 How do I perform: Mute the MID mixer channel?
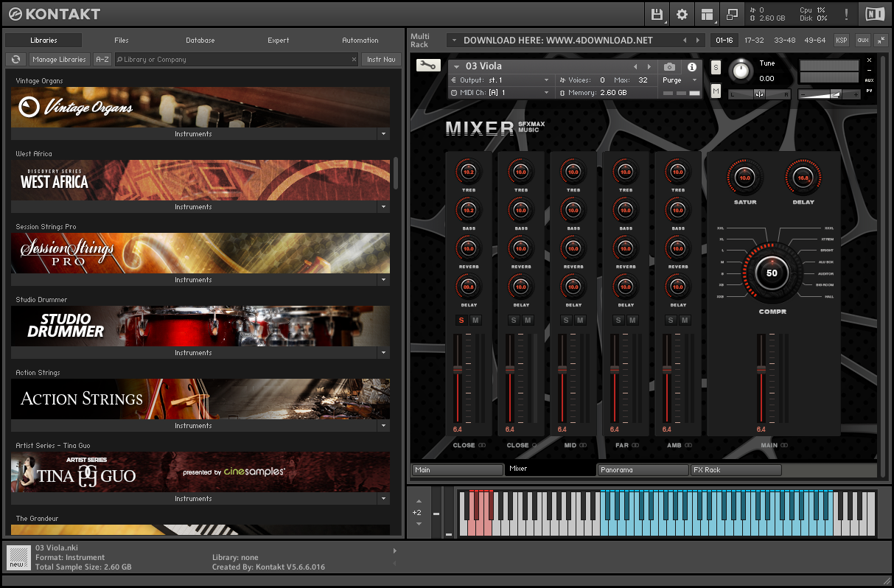[x=580, y=320]
